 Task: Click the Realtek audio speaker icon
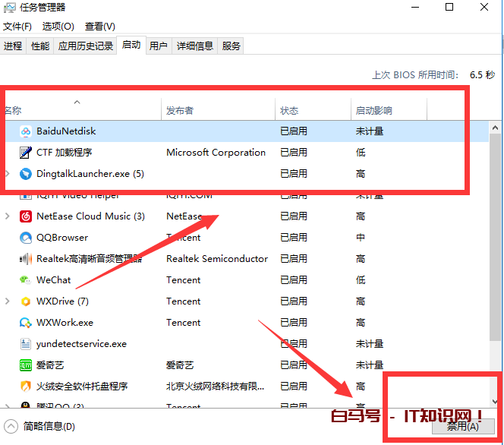[26, 259]
